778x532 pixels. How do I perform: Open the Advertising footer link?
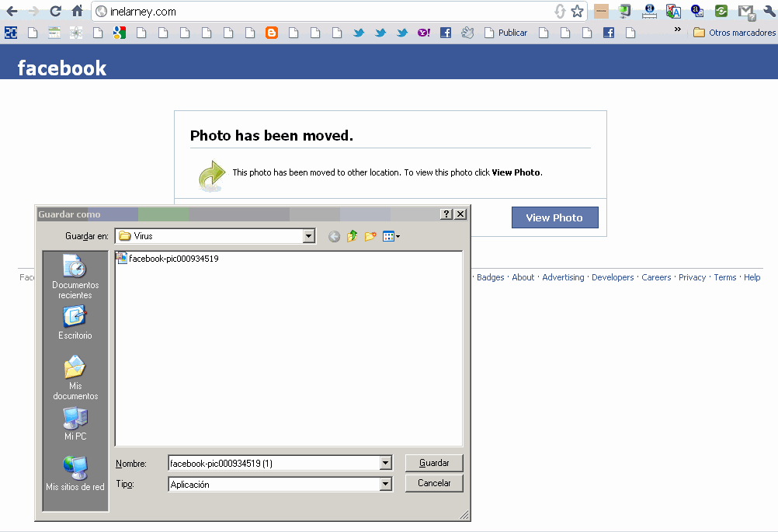tap(563, 277)
